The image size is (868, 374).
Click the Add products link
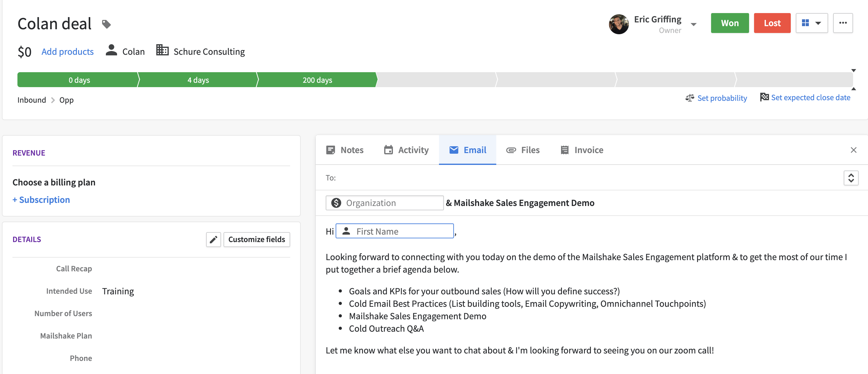67,52
